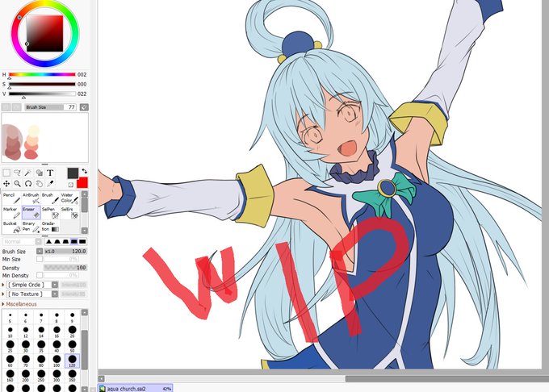Choose the Water Color tool
Screen dimensions: 549x392
pyautogui.click(x=69, y=198)
